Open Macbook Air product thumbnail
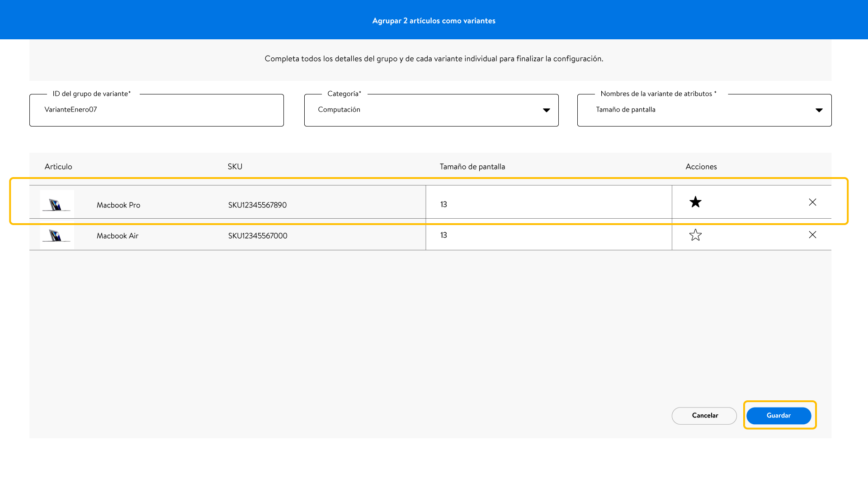 click(57, 235)
